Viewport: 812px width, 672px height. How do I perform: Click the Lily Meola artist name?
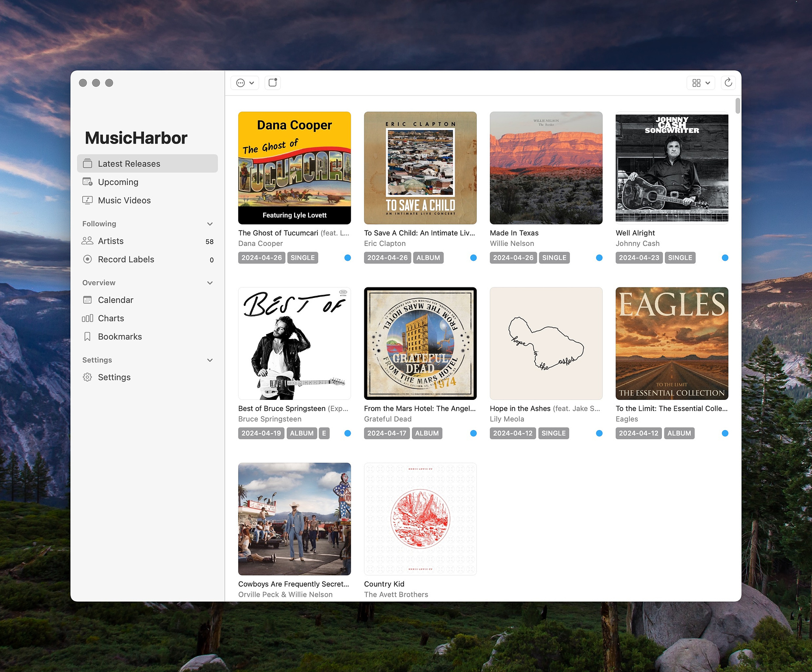pyautogui.click(x=507, y=419)
